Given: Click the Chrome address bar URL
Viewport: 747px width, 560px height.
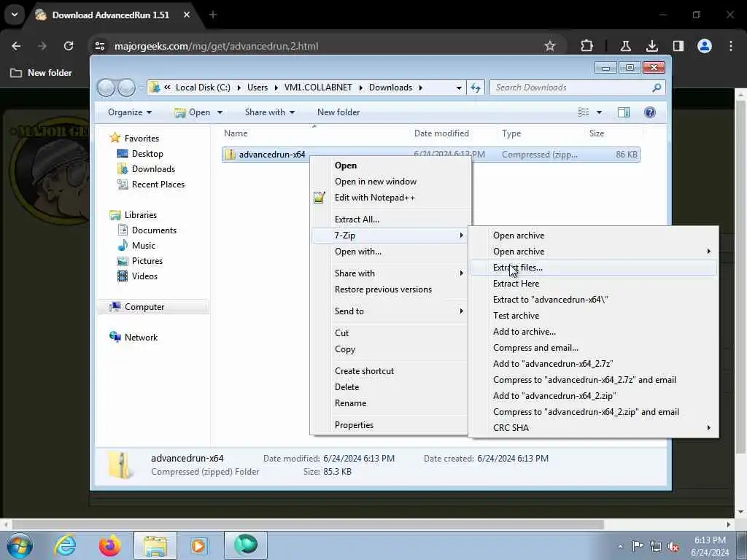Looking at the screenshot, I should click(216, 46).
